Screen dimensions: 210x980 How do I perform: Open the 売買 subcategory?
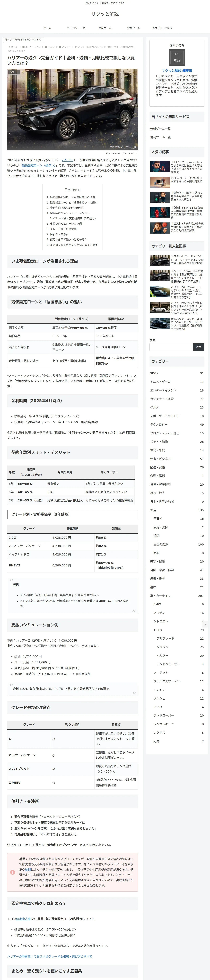(x=178, y=741)
